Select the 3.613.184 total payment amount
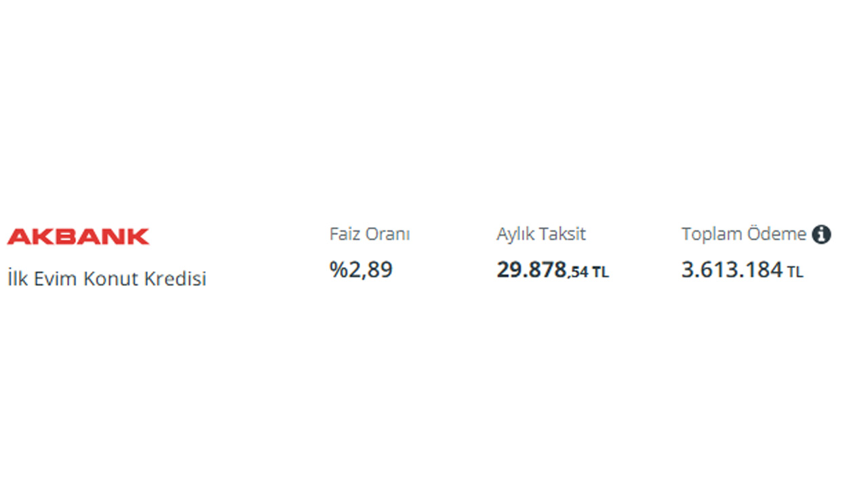Screen dimensions: 868x488 tap(732, 270)
